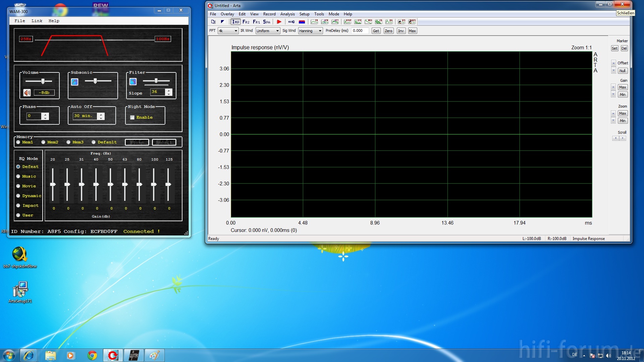Open the ETC energy-time curve icon
The image size is (644, 362).
(x=358, y=22)
